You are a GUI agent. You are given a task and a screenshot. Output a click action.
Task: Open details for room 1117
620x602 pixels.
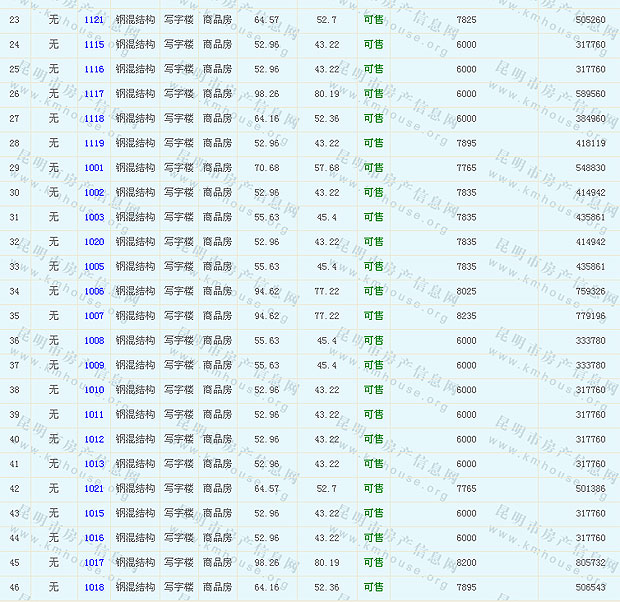pos(94,94)
